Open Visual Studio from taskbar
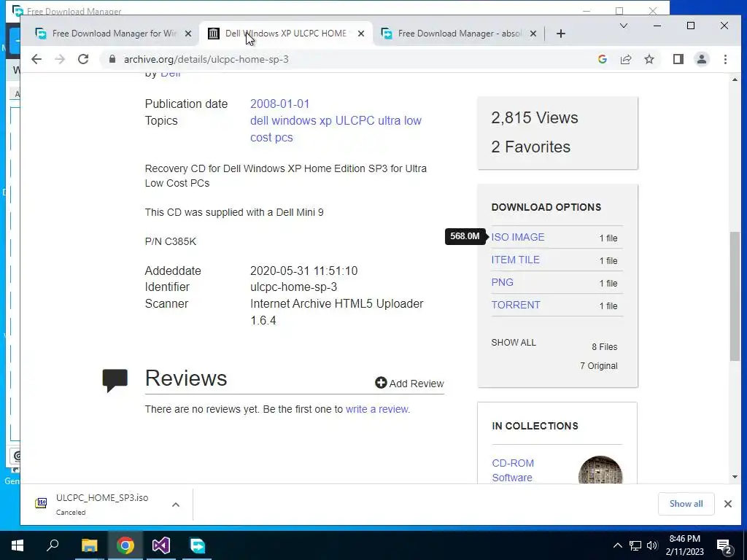 pyautogui.click(x=161, y=545)
